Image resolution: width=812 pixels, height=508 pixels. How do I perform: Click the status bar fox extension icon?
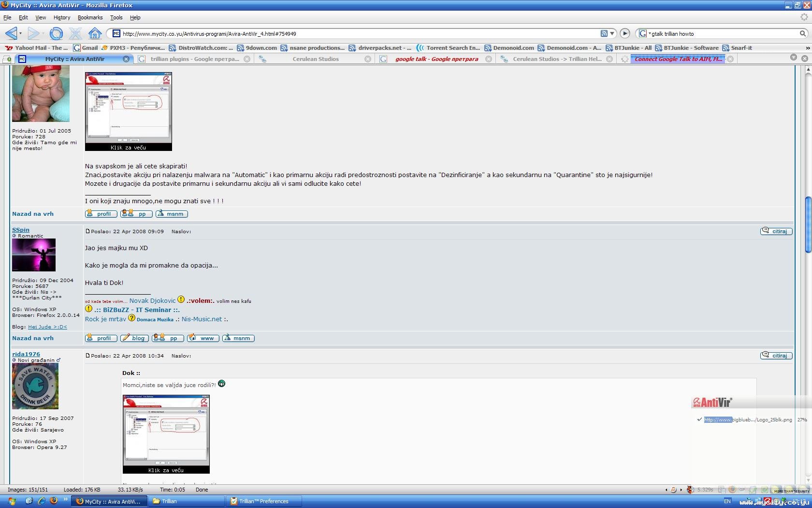[x=690, y=490]
